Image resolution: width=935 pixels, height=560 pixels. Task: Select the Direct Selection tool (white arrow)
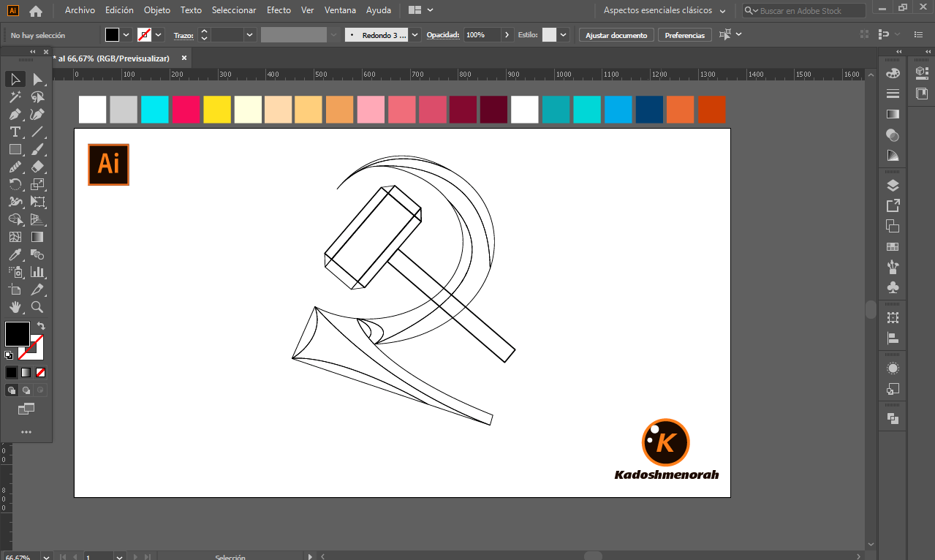click(38, 79)
